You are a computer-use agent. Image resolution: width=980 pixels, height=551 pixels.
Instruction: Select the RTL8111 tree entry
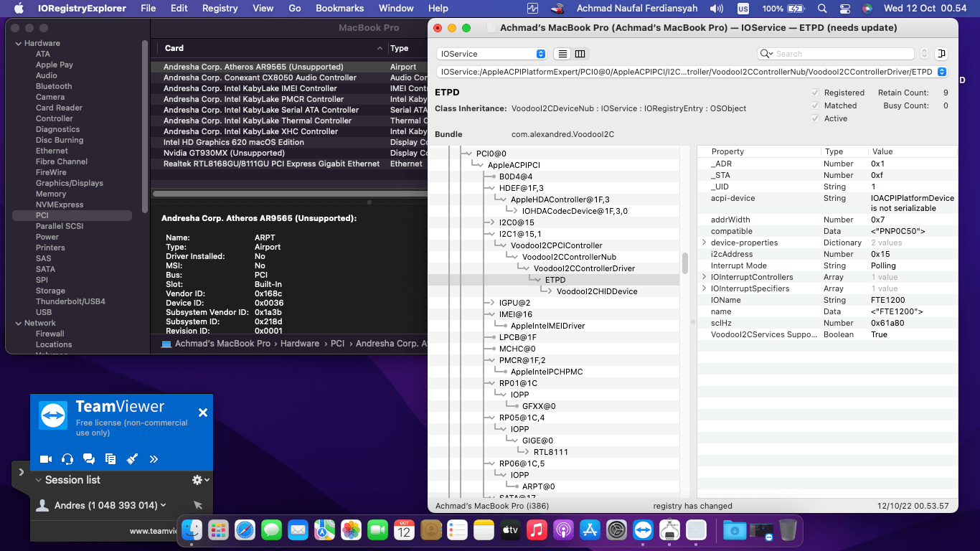[x=551, y=452]
